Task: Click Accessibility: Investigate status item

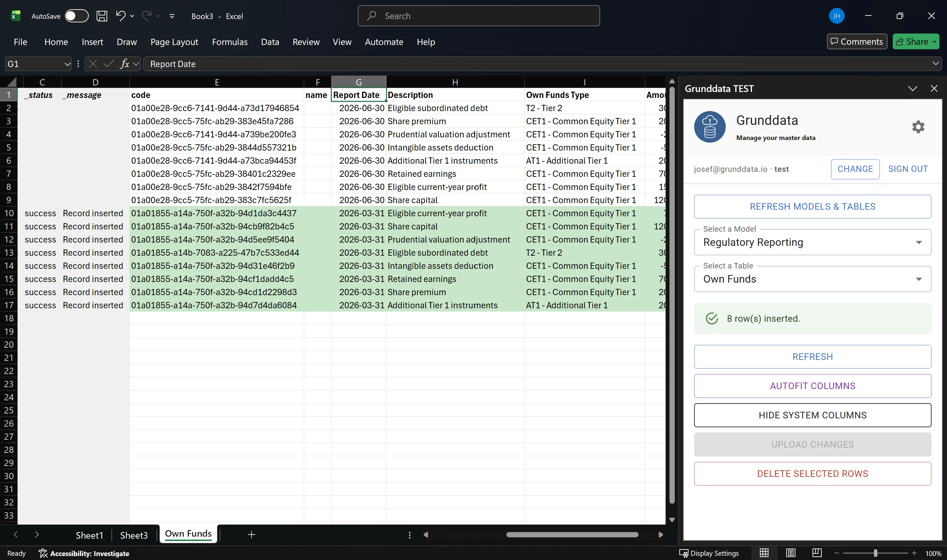Action: 84,553
